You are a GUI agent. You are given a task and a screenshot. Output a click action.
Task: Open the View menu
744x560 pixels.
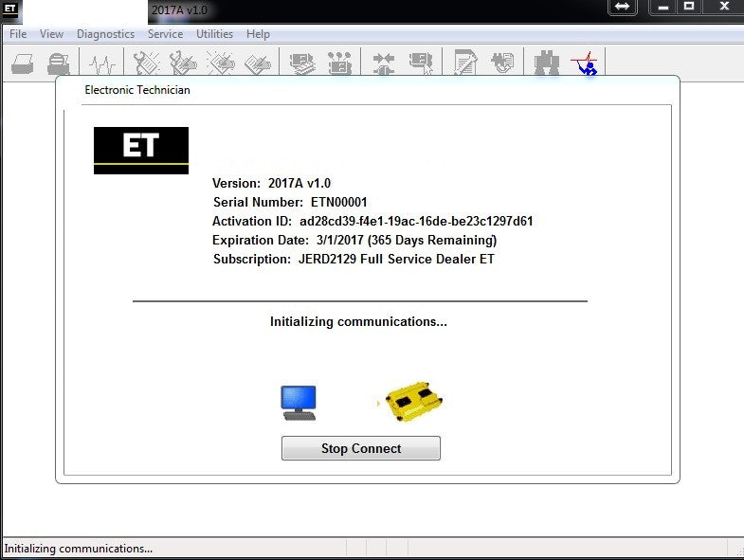(x=51, y=34)
